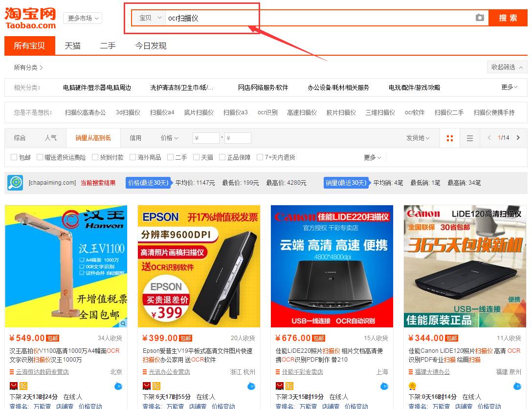This screenshot has height=409, width=532.
Task: Click the 价格(最近30天) blue tag
Action: [148, 183]
